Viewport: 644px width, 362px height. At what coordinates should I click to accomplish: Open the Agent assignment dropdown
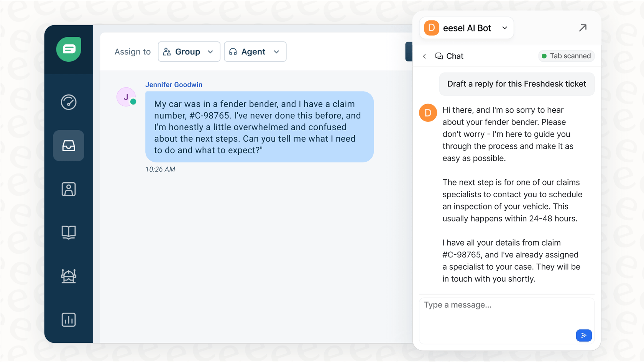click(255, 51)
